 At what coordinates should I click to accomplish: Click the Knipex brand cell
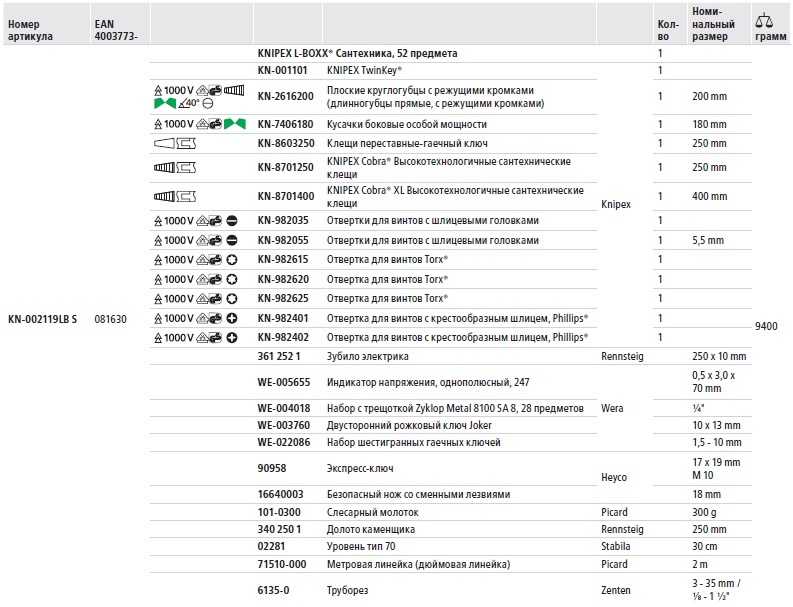pos(615,204)
